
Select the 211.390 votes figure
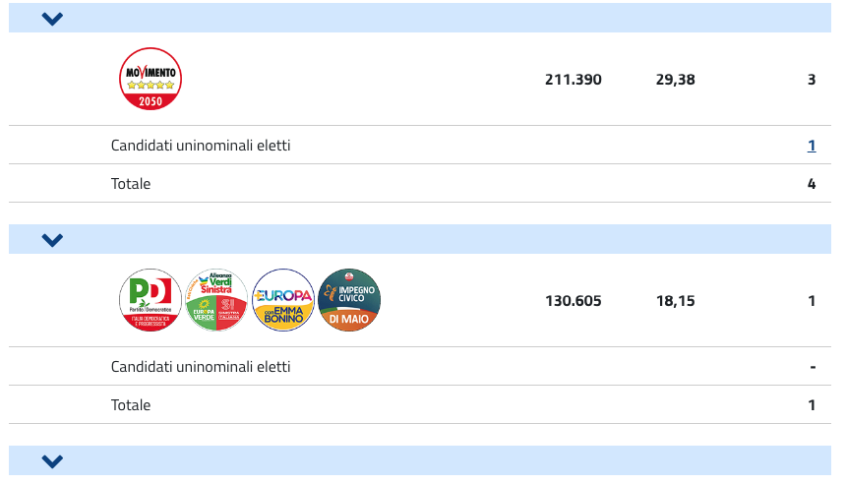coord(573,80)
